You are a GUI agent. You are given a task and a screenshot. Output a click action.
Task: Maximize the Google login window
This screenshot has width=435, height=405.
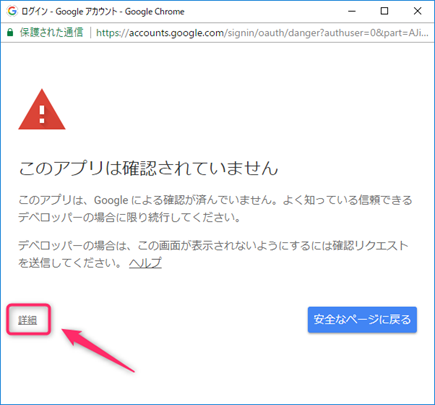pyautogui.click(x=384, y=11)
